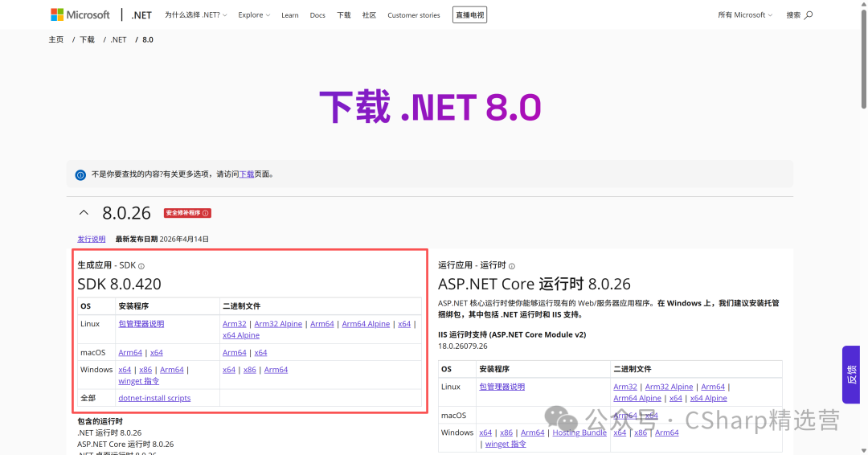Download SDK macOS x64 installer
868x455 pixels.
click(157, 353)
